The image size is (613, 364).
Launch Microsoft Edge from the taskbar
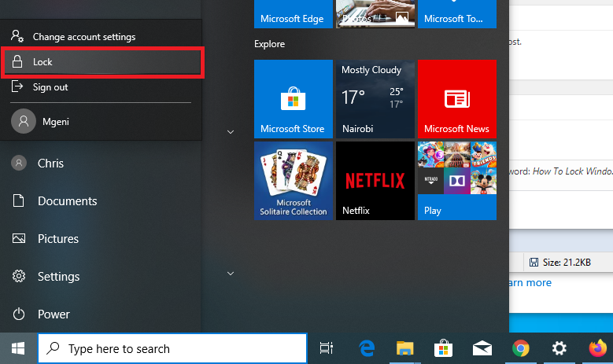pyautogui.click(x=367, y=348)
